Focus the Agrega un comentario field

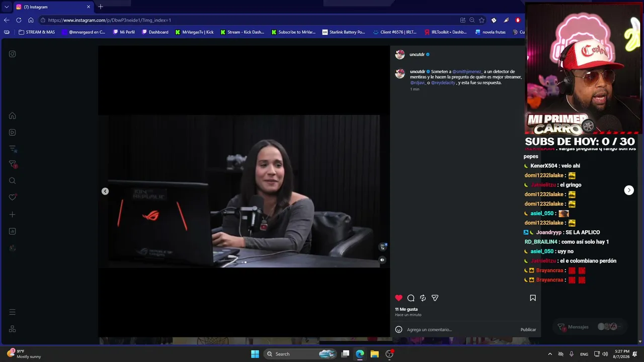click(461, 330)
